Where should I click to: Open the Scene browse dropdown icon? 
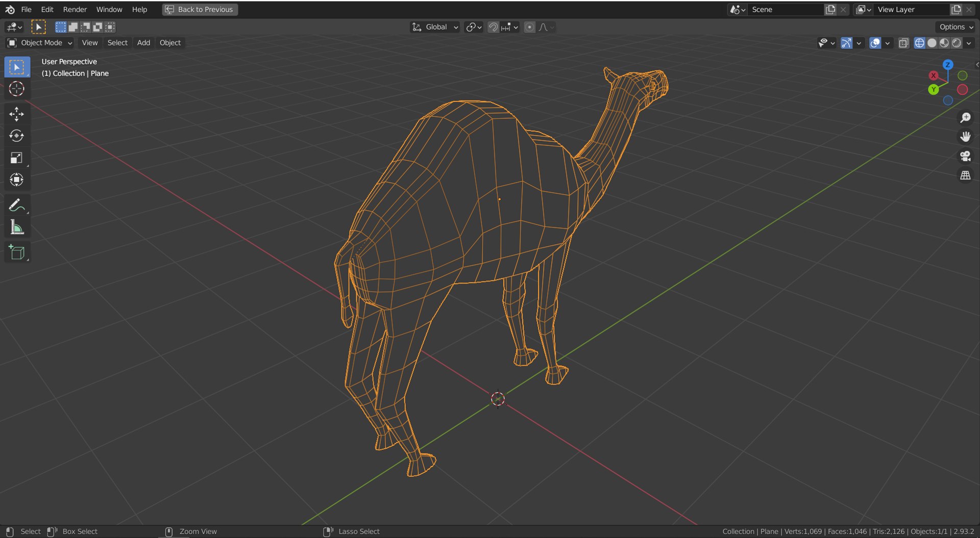point(738,9)
